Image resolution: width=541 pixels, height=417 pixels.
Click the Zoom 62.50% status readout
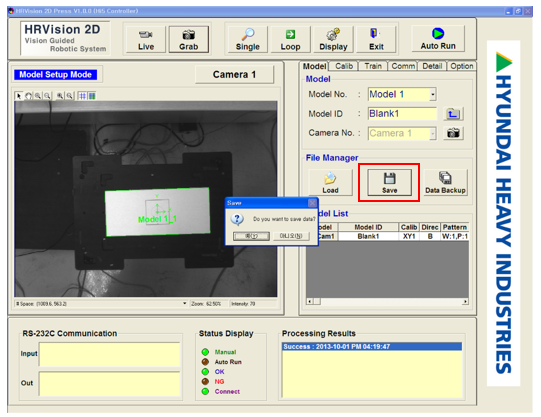pos(206,304)
